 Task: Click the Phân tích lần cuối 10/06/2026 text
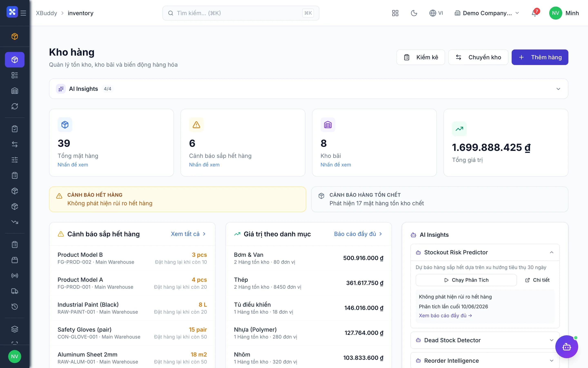tap(453, 307)
